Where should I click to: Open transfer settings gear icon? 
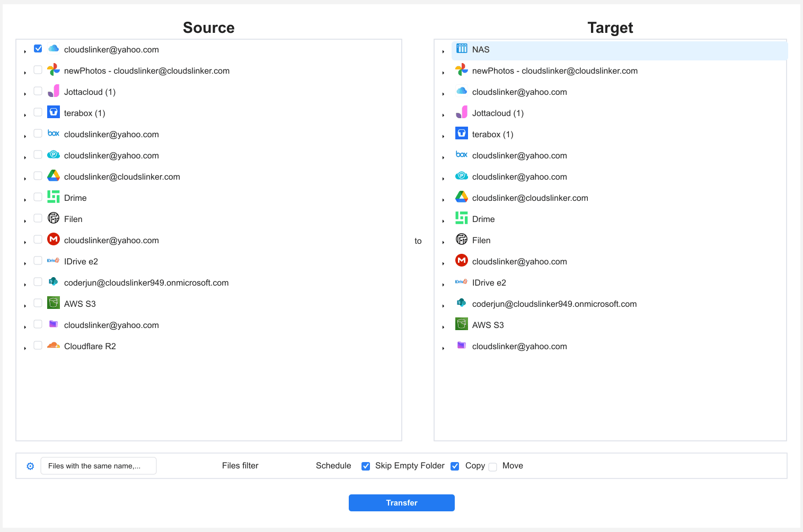tap(30, 466)
